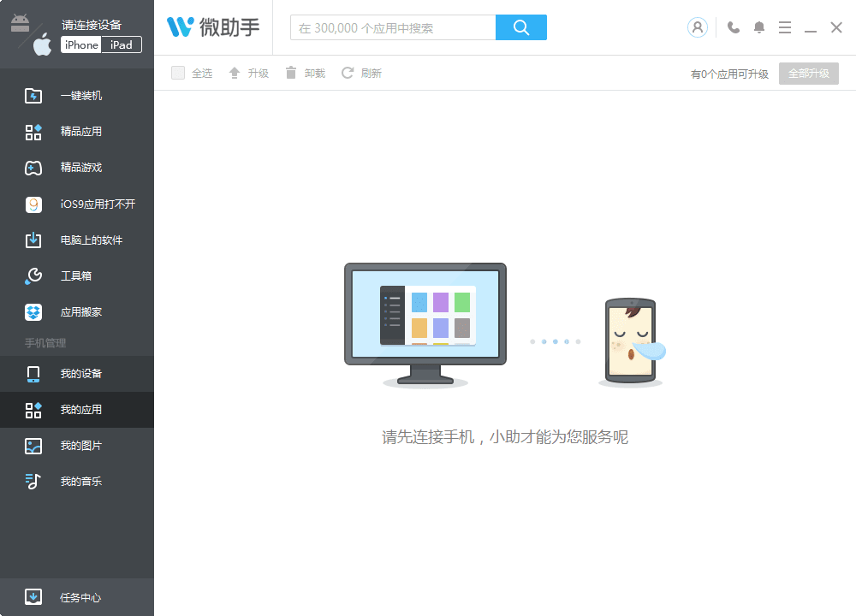Click inside the app search field

pos(394,27)
